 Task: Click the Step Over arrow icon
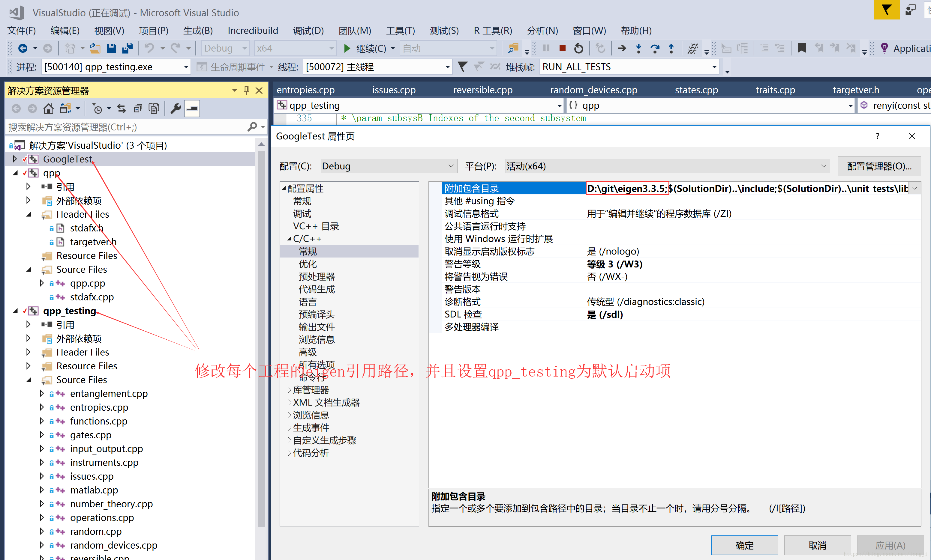[655, 48]
